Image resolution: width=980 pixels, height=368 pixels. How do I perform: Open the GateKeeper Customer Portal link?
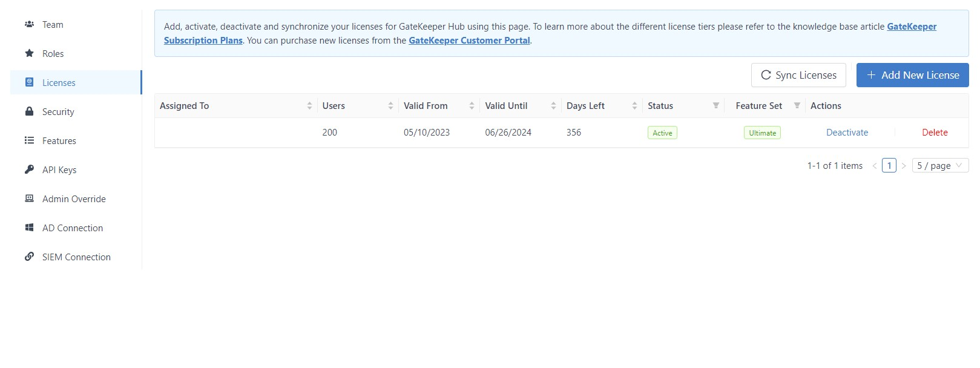[469, 41]
